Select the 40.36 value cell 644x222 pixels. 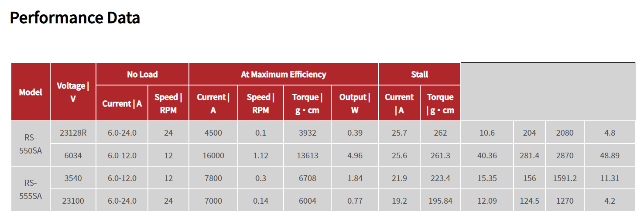[487, 155]
